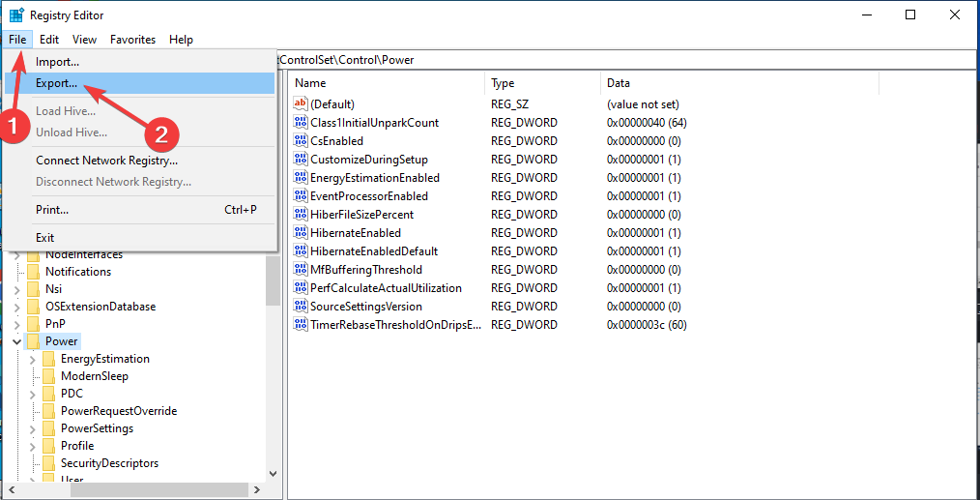
Task: Choose Import... from File menu
Action: click(139, 62)
